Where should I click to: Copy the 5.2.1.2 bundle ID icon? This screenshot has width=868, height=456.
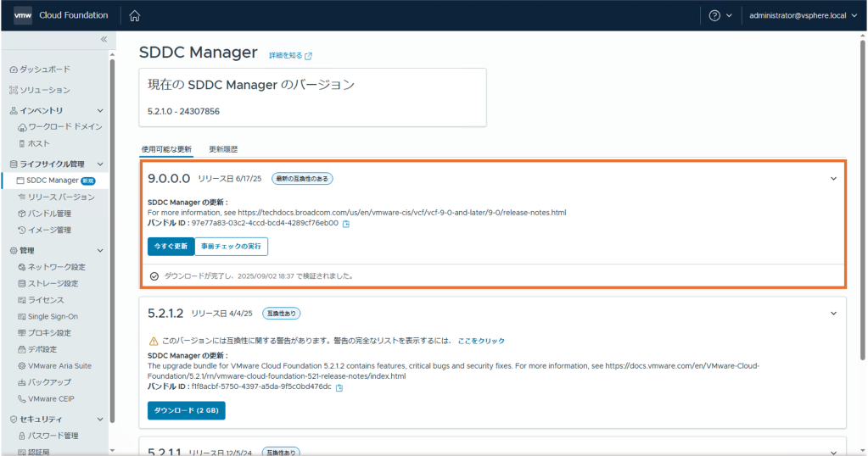point(339,387)
